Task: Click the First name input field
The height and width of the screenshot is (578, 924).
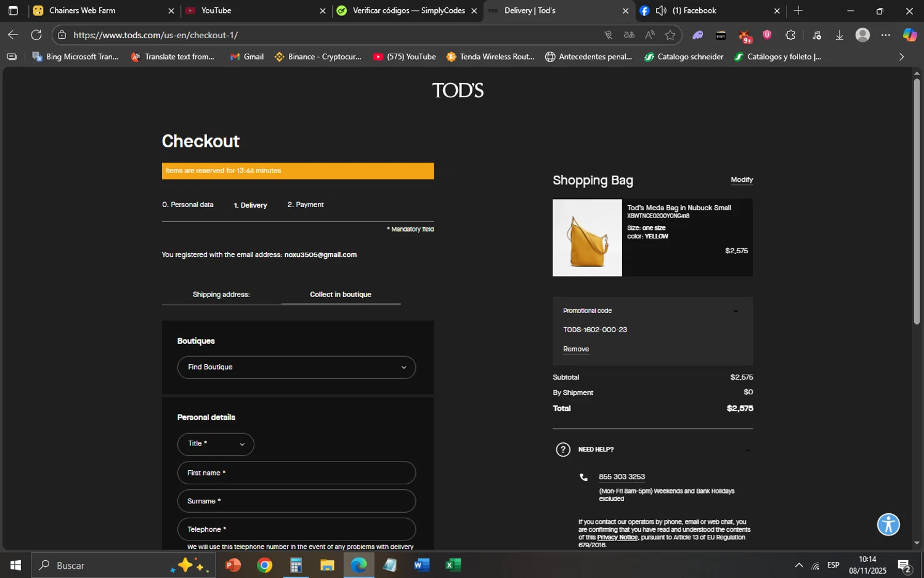Action: coord(296,473)
